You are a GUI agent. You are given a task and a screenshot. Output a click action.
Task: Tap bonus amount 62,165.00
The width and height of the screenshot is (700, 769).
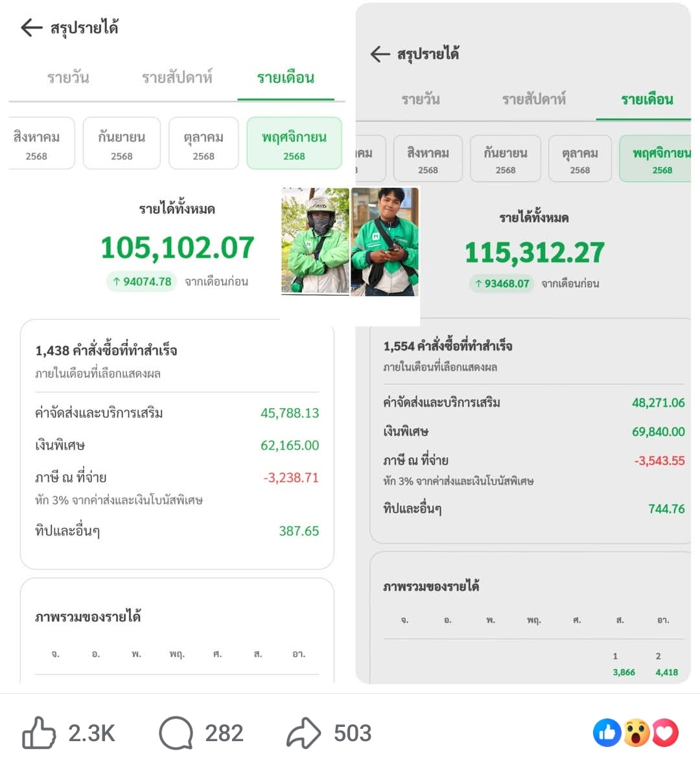[290, 445]
